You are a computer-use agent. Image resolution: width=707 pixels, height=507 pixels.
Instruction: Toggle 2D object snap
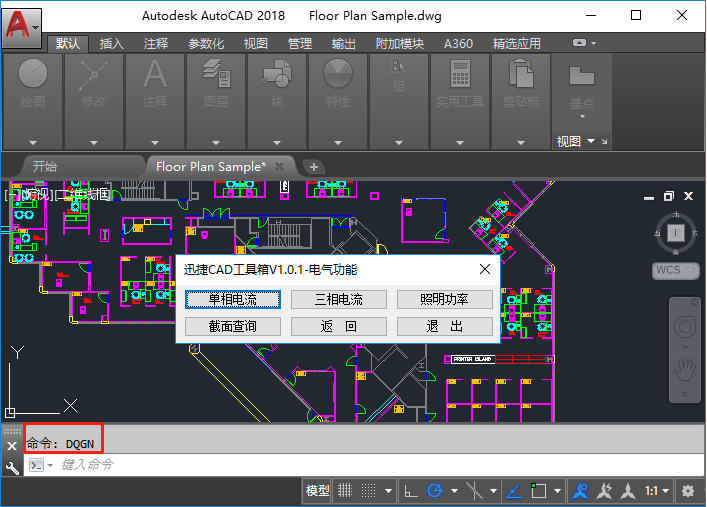pos(538,491)
